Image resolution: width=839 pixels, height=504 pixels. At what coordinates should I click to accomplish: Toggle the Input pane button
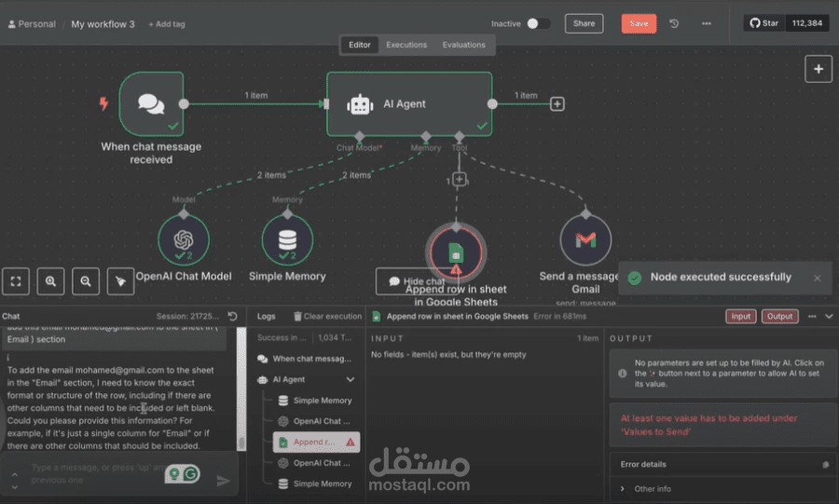pyautogui.click(x=740, y=317)
